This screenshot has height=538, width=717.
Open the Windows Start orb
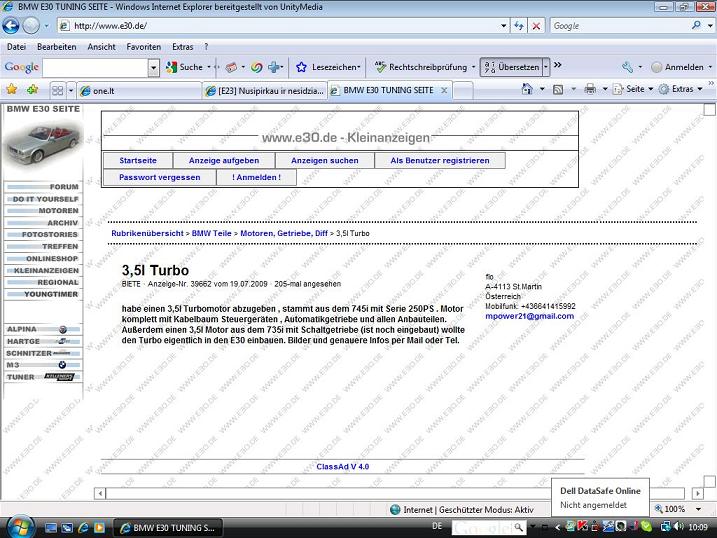click(19, 525)
